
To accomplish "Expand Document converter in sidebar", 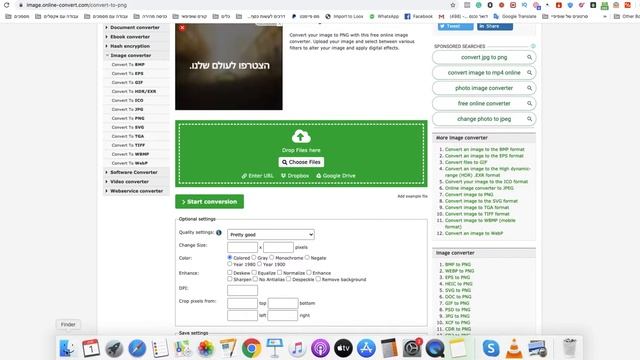I will click(136, 27).
